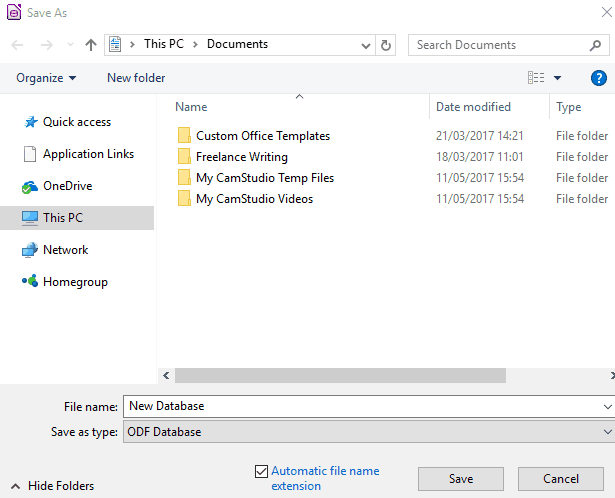615x498 pixels.
Task: Change the view layout icon
Action: [x=536, y=78]
